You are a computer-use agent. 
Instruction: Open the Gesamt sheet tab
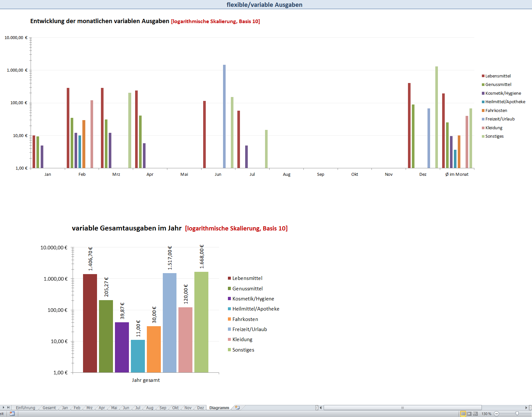[x=49, y=408]
